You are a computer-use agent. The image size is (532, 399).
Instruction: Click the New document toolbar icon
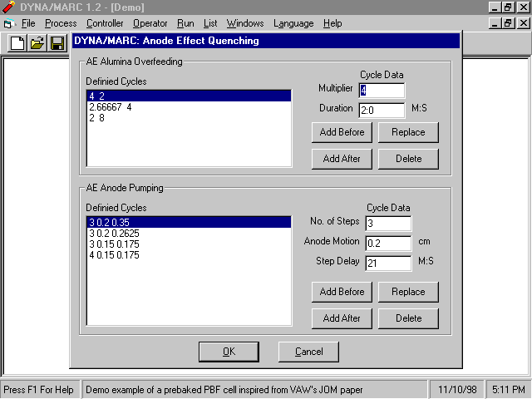pos(17,43)
